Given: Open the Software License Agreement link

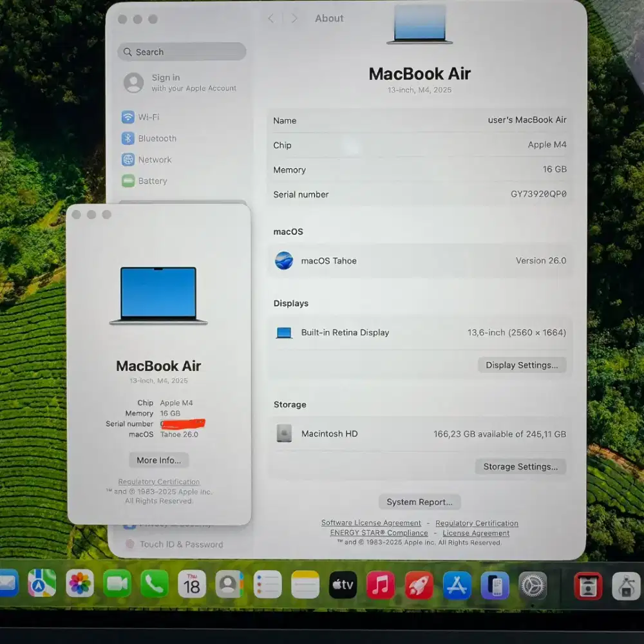Looking at the screenshot, I should click(371, 523).
